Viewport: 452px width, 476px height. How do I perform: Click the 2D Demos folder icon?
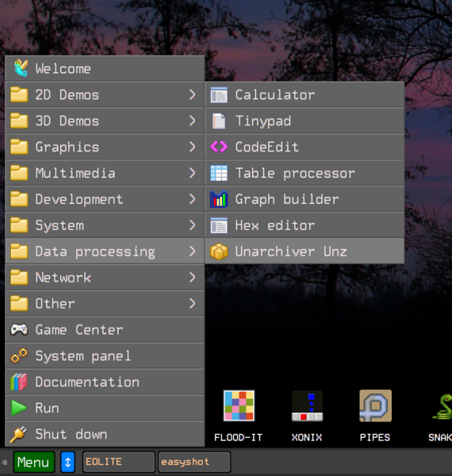[x=19, y=94]
